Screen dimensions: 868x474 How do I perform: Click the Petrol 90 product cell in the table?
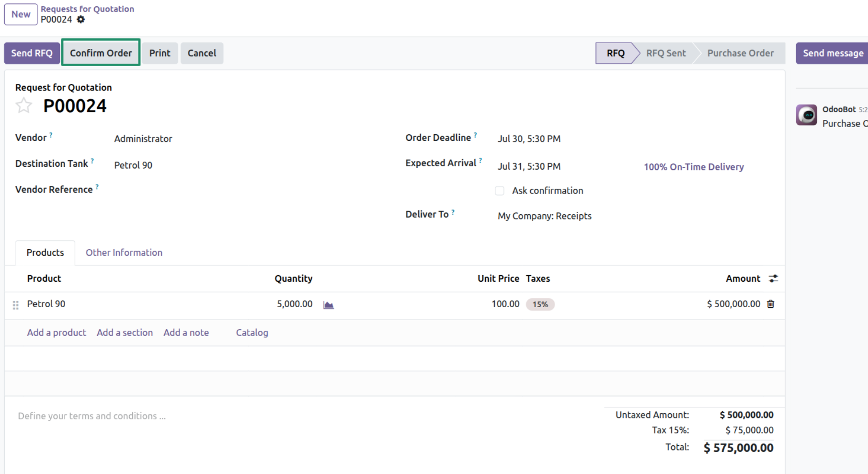click(x=46, y=304)
